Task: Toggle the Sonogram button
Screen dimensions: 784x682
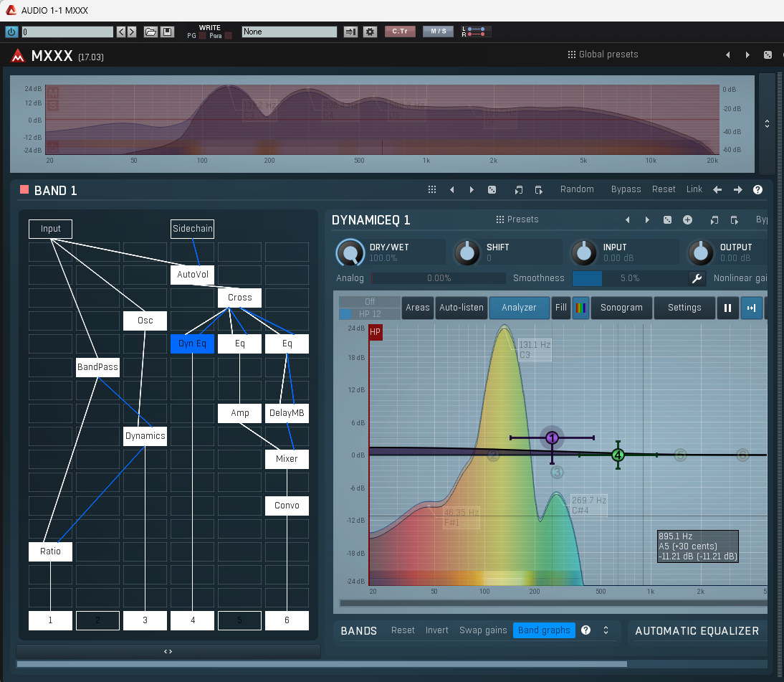Action: tap(621, 308)
